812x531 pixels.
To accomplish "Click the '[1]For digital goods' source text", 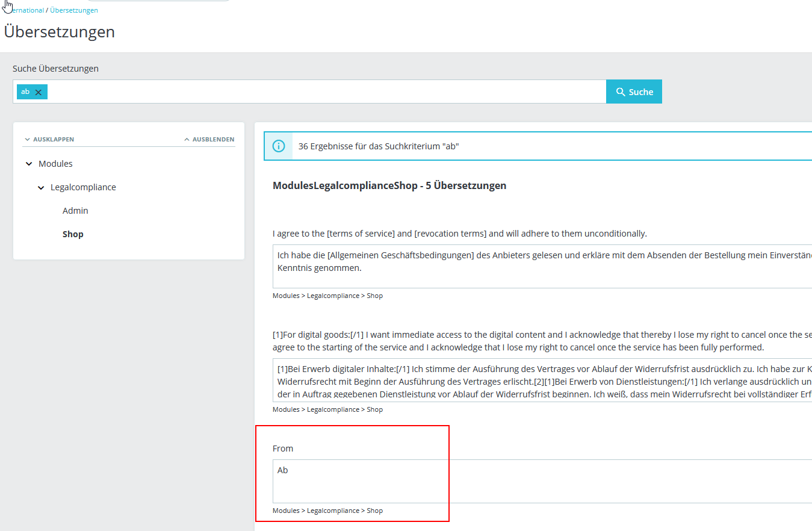I will pyautogui.click(x=542, y=341).
